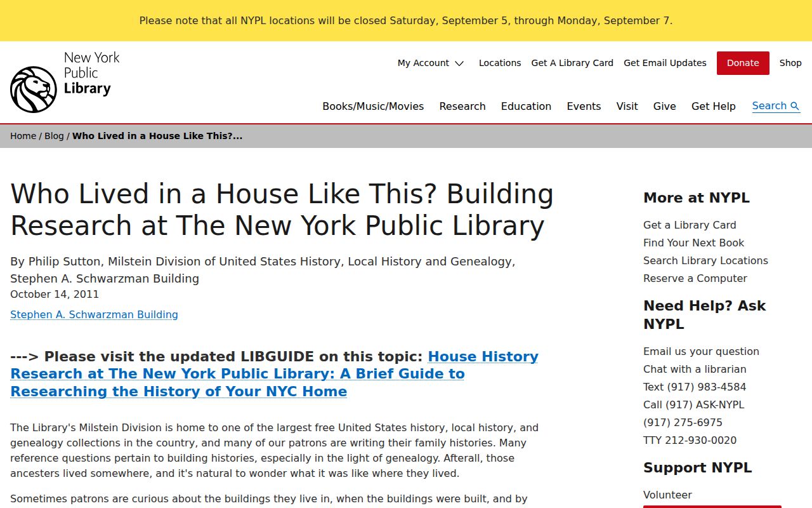Open Get Email Updates
This screenshot has width=812, height=508.
pyautogui.click(x=665, y=63)
